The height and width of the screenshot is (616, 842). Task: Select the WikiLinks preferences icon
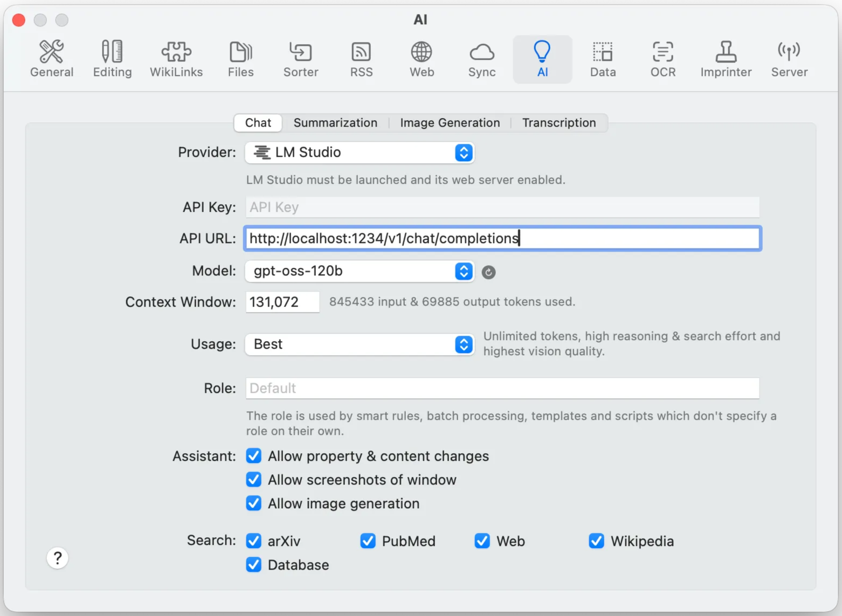[x=176, y=58]
